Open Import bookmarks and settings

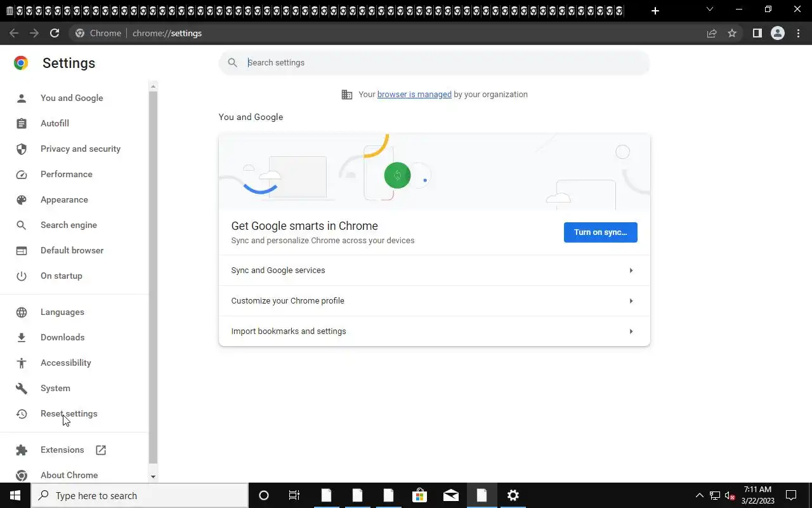tap(435, 331)
